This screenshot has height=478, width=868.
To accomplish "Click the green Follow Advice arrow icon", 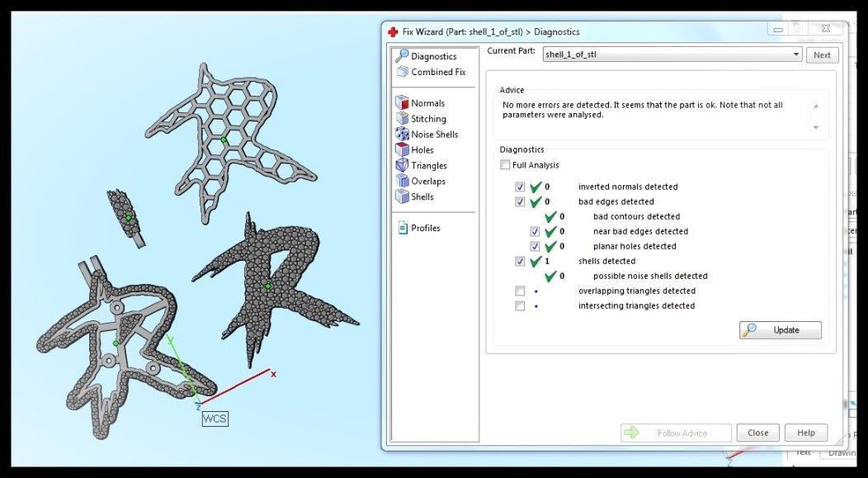I will (631, 433).
